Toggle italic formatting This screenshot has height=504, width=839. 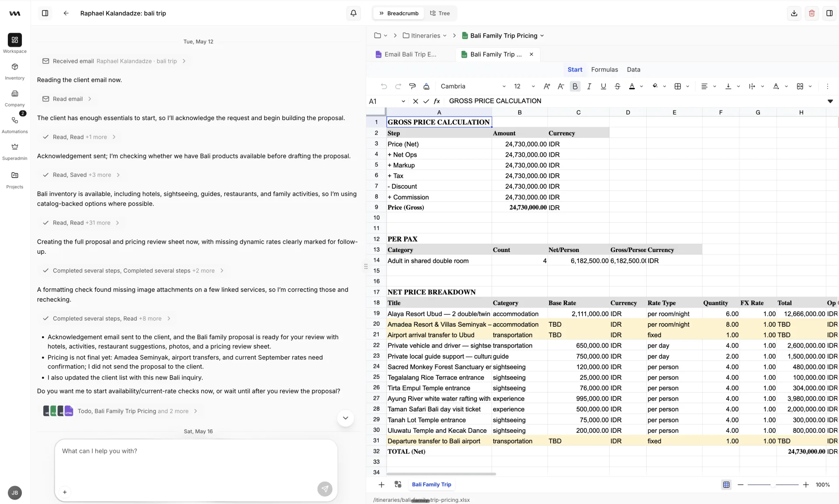tap(589, 86)
